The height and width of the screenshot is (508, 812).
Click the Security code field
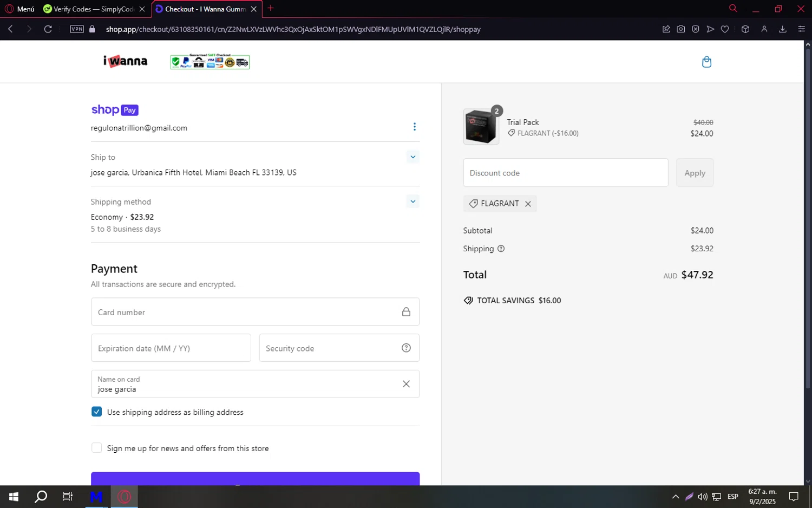click(x=339, y=348)
